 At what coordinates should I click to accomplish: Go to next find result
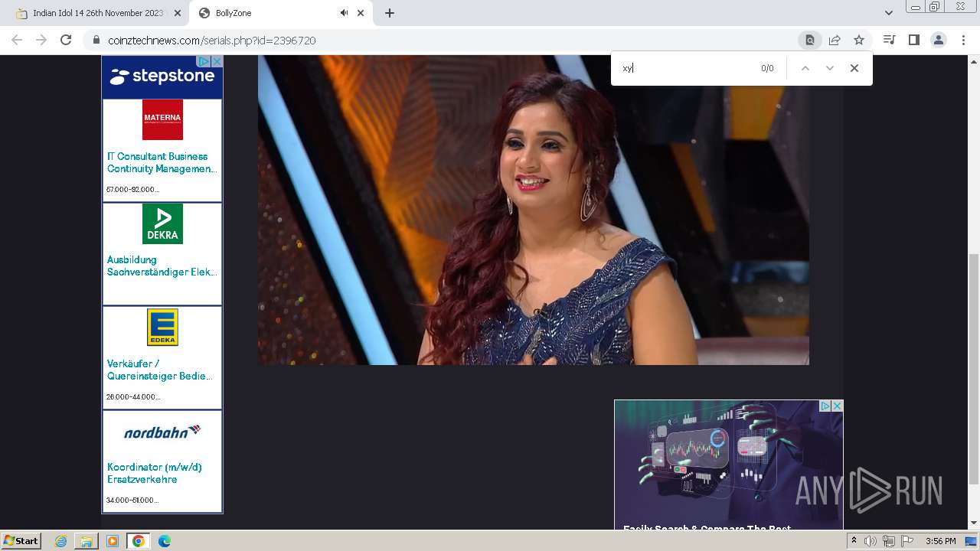click(x=829, y=68)
